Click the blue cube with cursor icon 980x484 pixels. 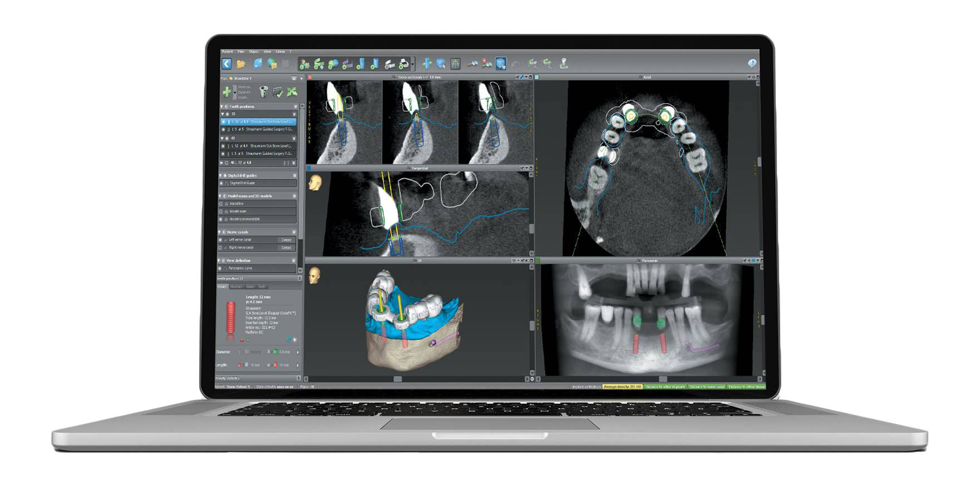441,63
